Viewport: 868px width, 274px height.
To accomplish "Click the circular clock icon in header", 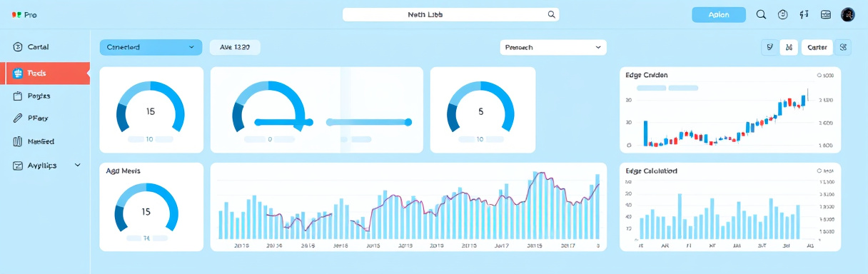I will click(x=782, y=14).
